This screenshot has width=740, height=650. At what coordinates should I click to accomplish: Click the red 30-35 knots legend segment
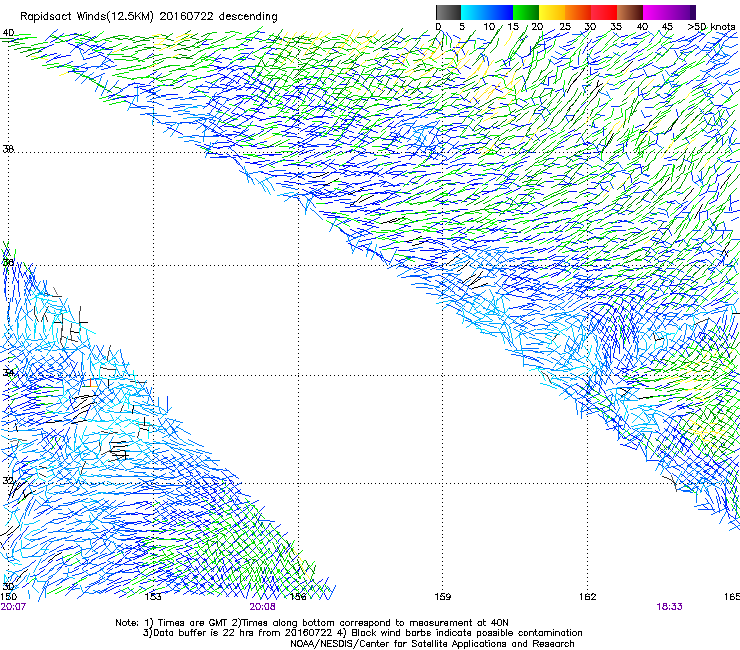[x=604, y=12]
